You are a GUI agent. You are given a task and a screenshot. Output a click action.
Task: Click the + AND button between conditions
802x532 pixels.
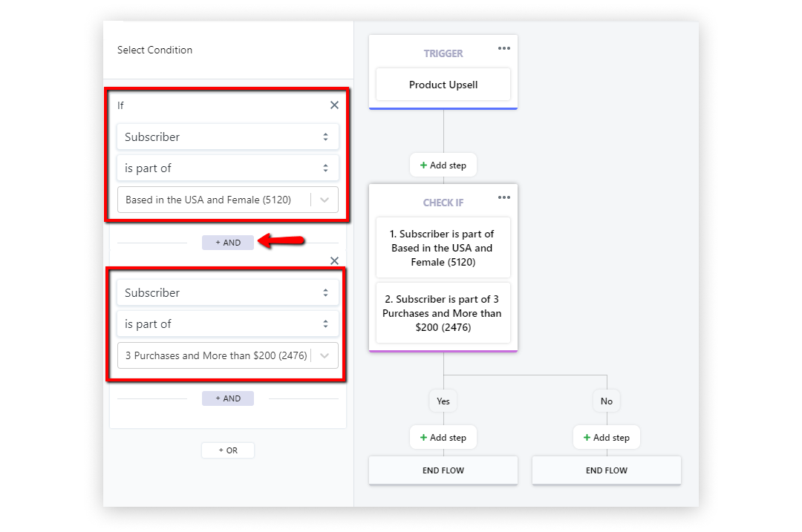(x=228, y=243)
